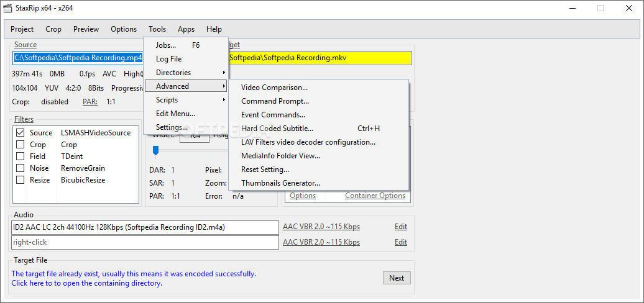Image resolution: width=644 pixels, height=303 pixels.
Task: Open MediaInfo Folder View...
Action: pos(319,156)
